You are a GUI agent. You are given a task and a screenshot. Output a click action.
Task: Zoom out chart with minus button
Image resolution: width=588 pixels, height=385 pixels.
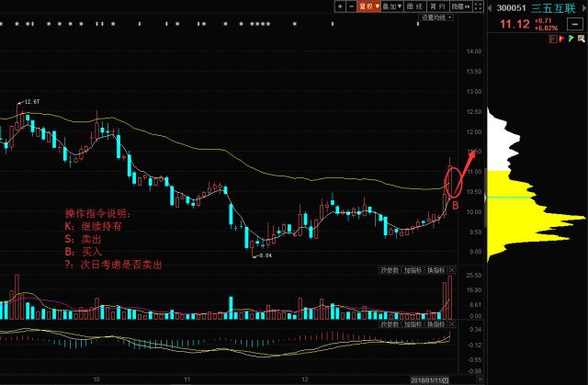coord(351,6)
